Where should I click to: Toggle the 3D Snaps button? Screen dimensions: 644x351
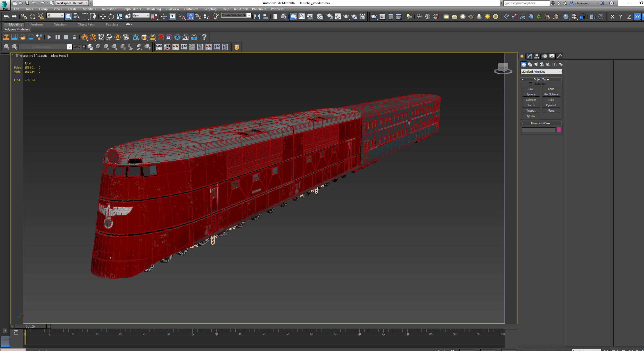pos(182,16)
